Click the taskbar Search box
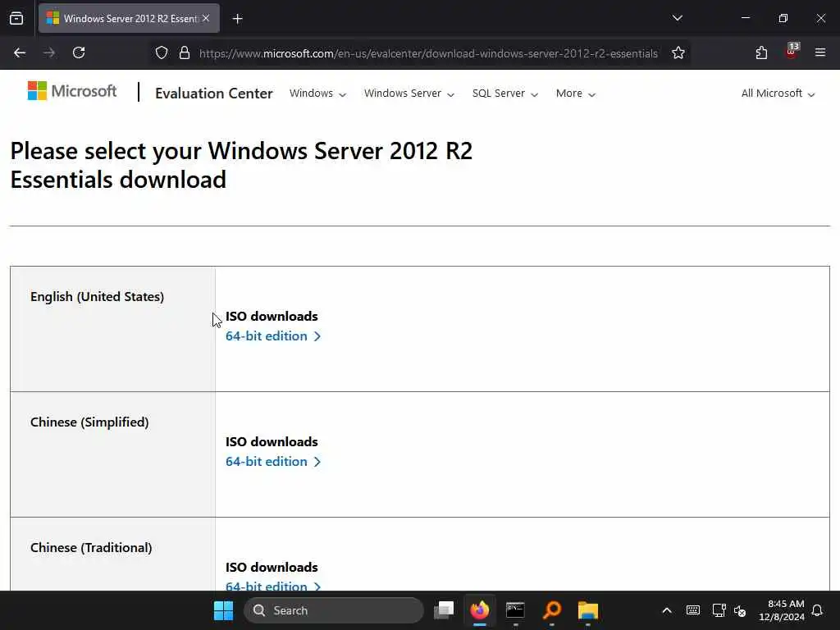The width and height of the screenshot is (840, 630). pyautogui.click(x=333, y=610)
